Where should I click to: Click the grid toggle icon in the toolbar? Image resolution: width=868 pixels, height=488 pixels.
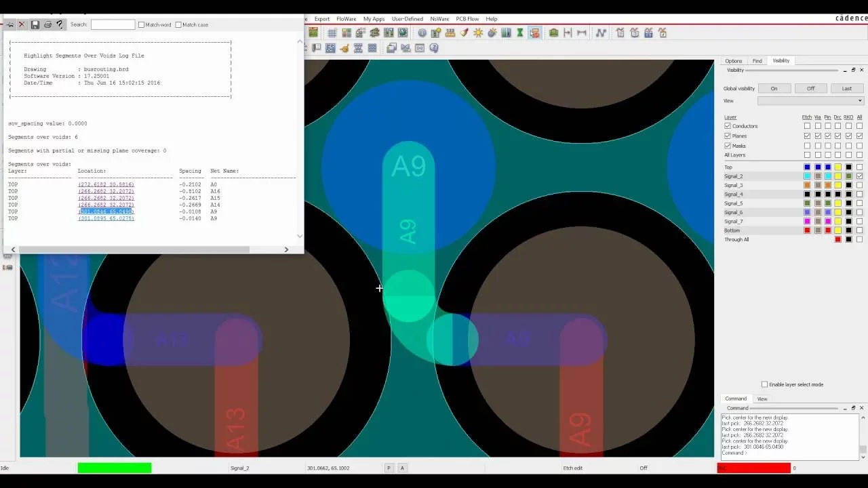(x=332, y=33)
